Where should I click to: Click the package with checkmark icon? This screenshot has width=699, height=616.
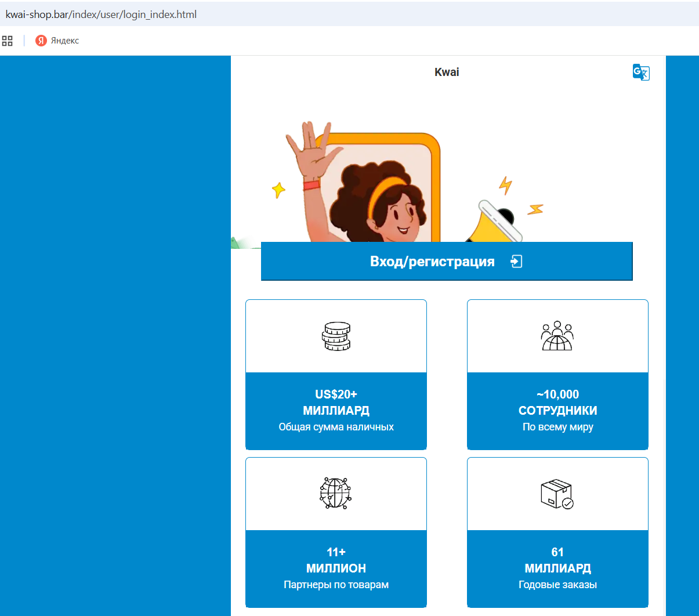tap(557, 494)
